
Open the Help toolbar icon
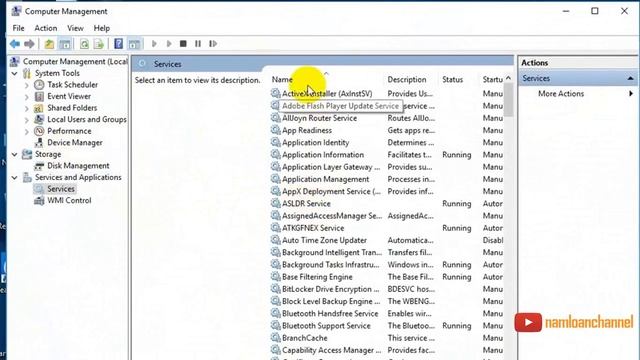click(x=118, y=44)
